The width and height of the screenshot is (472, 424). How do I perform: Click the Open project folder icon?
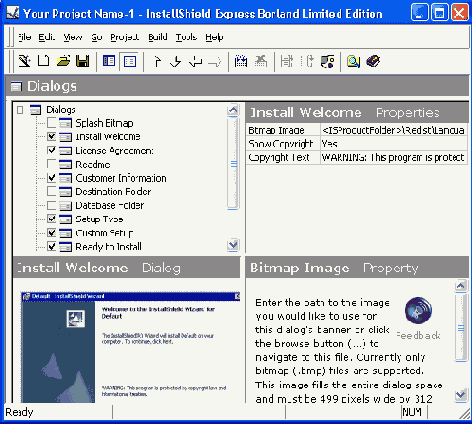tap(63, 61)
